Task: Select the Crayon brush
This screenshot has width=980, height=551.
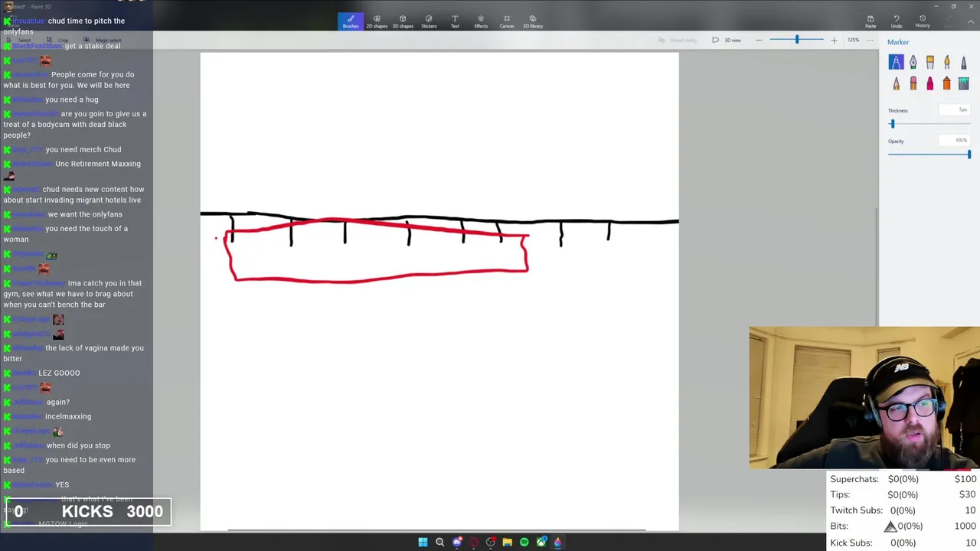Action: (929, 83)
